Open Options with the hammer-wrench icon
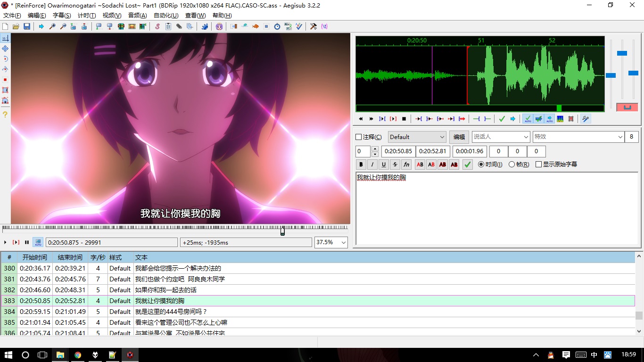 [x=313, y=26]
